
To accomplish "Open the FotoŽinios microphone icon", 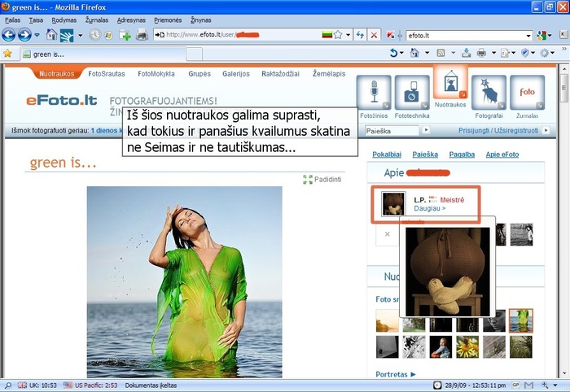I will 374,93.
